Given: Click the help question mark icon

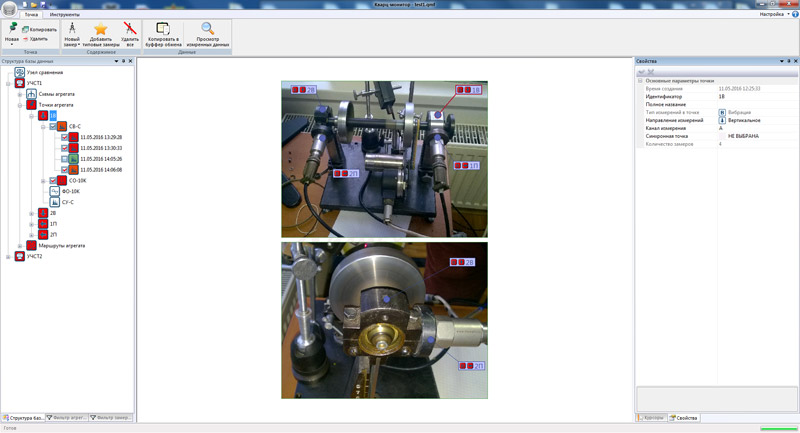Looking at the screenshot, I should tap(795, 14).
